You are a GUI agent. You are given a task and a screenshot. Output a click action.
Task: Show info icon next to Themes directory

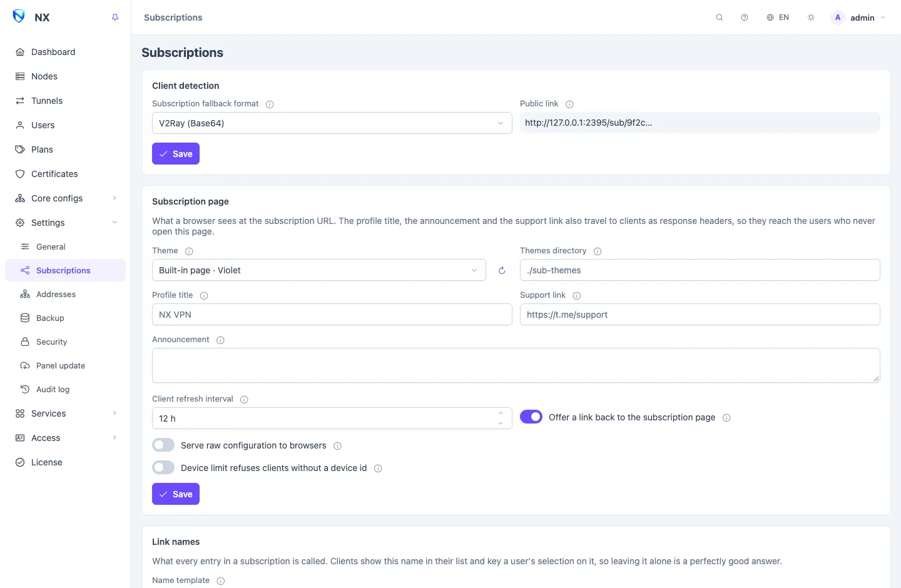tap(598, 251)
